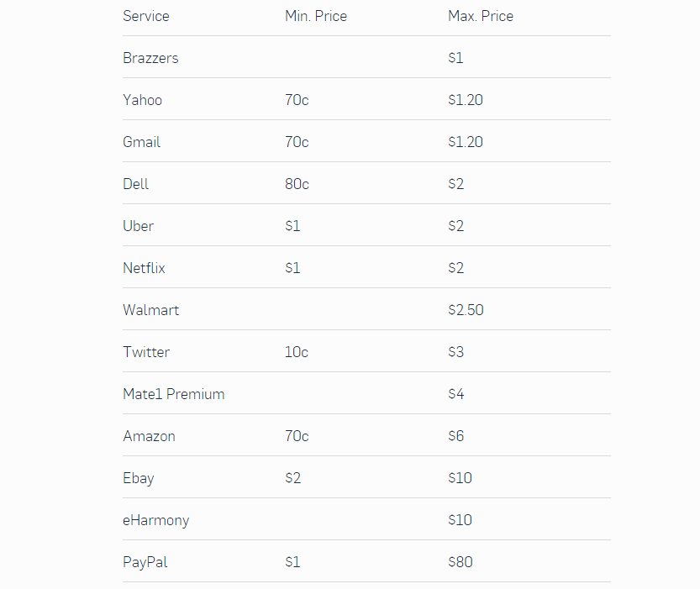Select the Brazzers service name
Viewport: 700px width, 589px height.
[150, 58]
